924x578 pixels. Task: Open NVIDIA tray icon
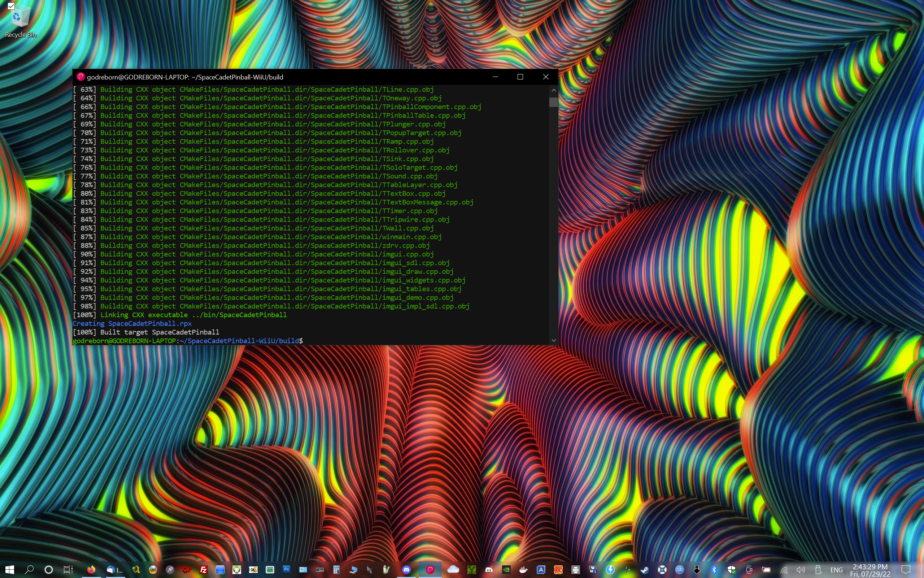(x=506, y=570)
